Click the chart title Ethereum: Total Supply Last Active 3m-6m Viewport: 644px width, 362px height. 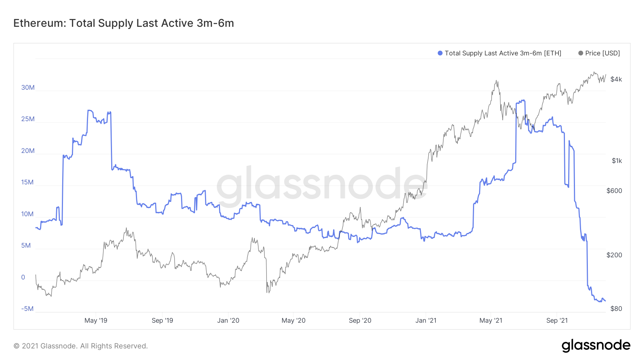[123, 23]
